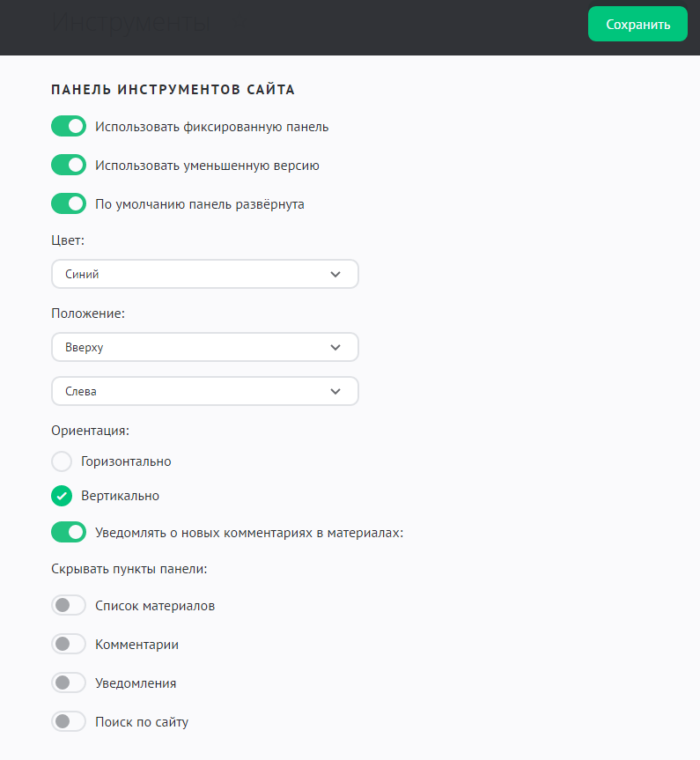Click the Сохранить button
This screenshot has height=760, width=700.
tap(637, 24)
